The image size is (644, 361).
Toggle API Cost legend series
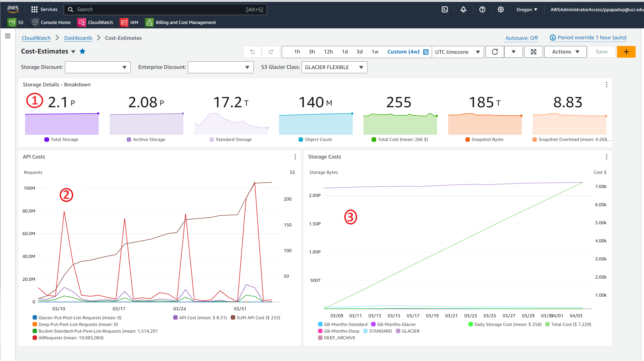pos(200,318)
